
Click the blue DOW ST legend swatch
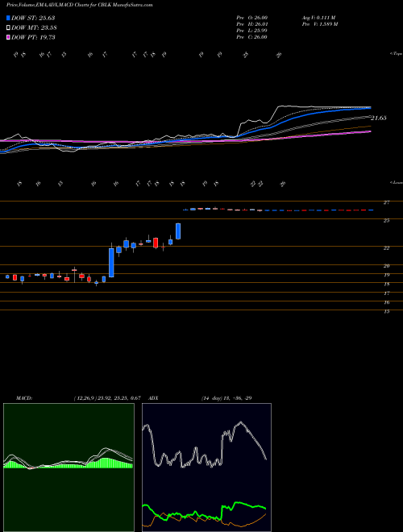point(9,18)
